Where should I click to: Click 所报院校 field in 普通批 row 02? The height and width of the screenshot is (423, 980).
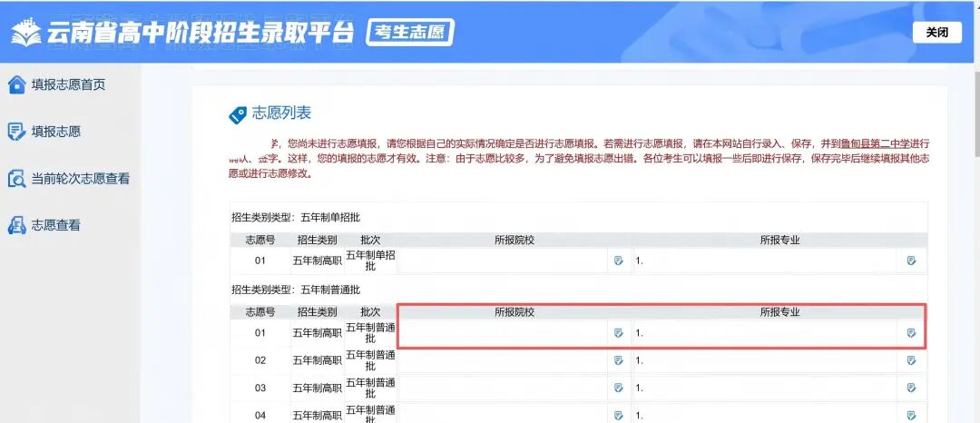503,360
